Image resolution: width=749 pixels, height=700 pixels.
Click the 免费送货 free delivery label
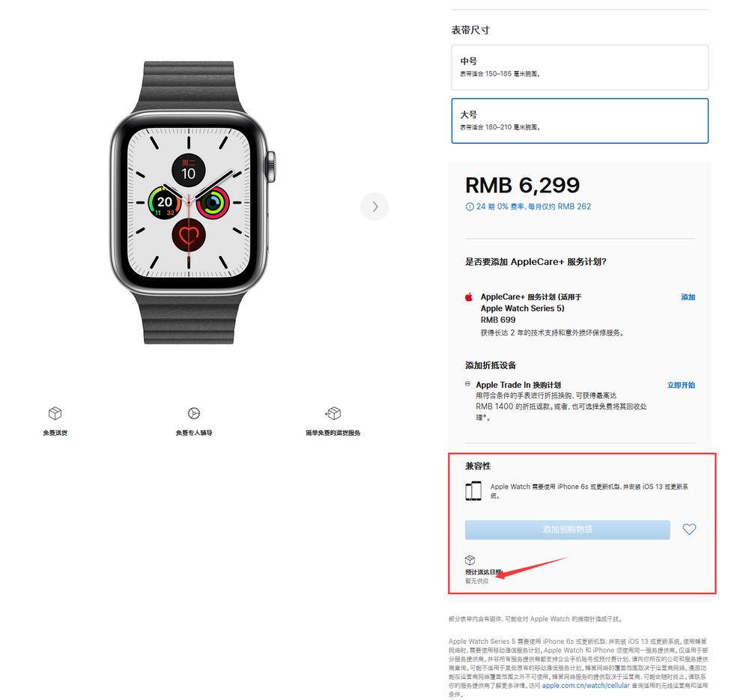point(55,433)
